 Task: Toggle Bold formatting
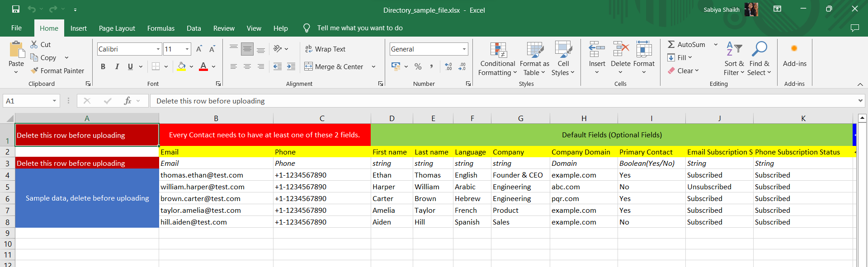pyautogui.click(x=103, y=66)
